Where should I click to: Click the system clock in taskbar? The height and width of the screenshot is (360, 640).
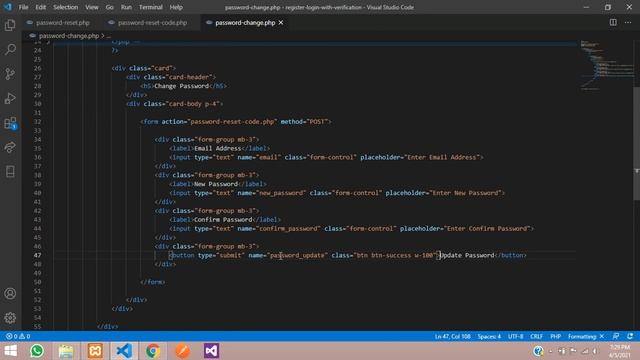[620, 351]
